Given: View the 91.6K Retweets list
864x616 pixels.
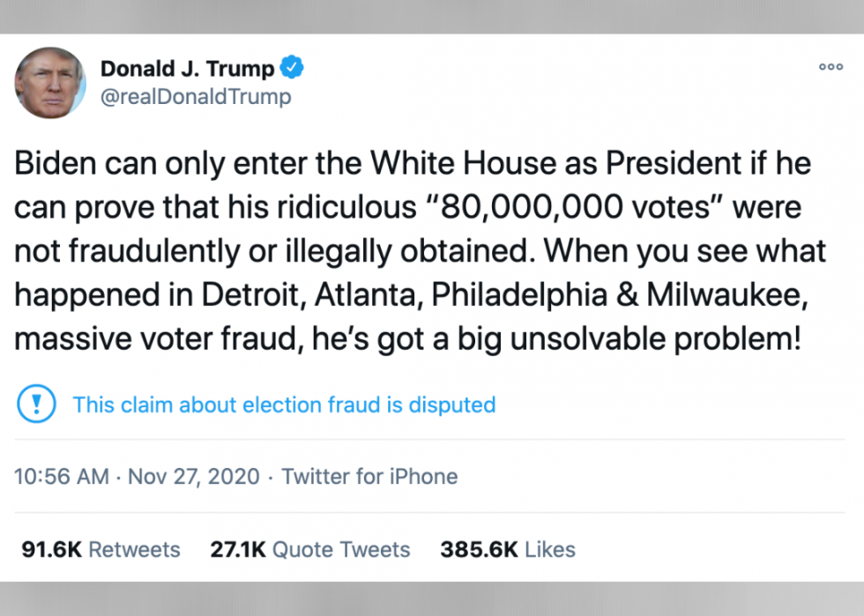Looking at the screenshot, I should pyautogui.click(x=101, y=549).
